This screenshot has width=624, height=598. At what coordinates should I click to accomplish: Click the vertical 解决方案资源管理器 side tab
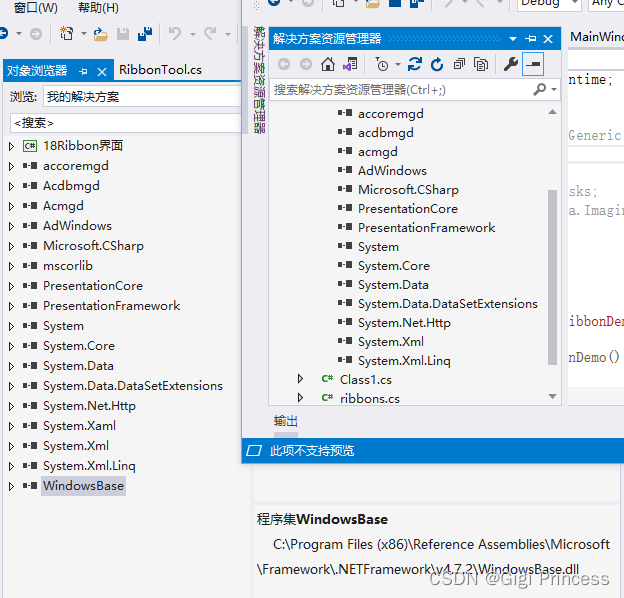[259, 80]
